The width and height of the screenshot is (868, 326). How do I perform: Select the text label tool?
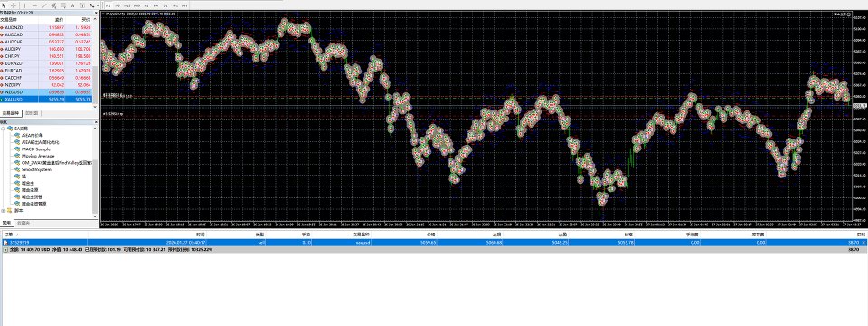[82, 5]
